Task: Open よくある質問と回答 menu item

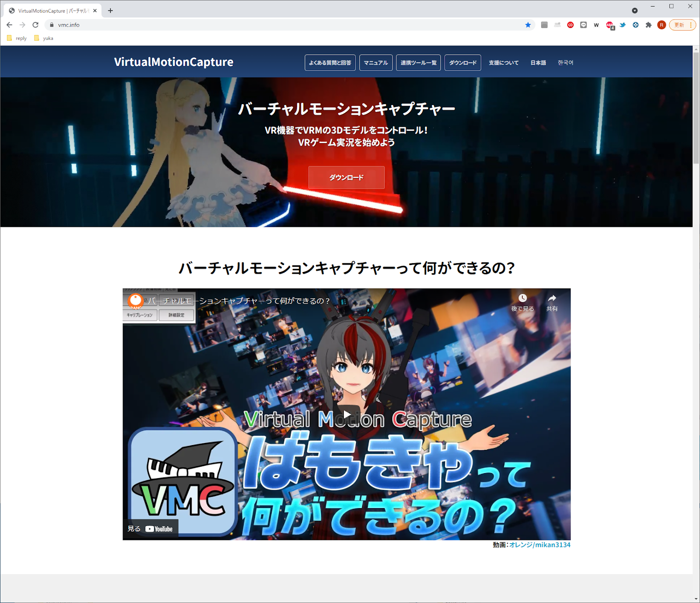Action: (x=330, y=63)
